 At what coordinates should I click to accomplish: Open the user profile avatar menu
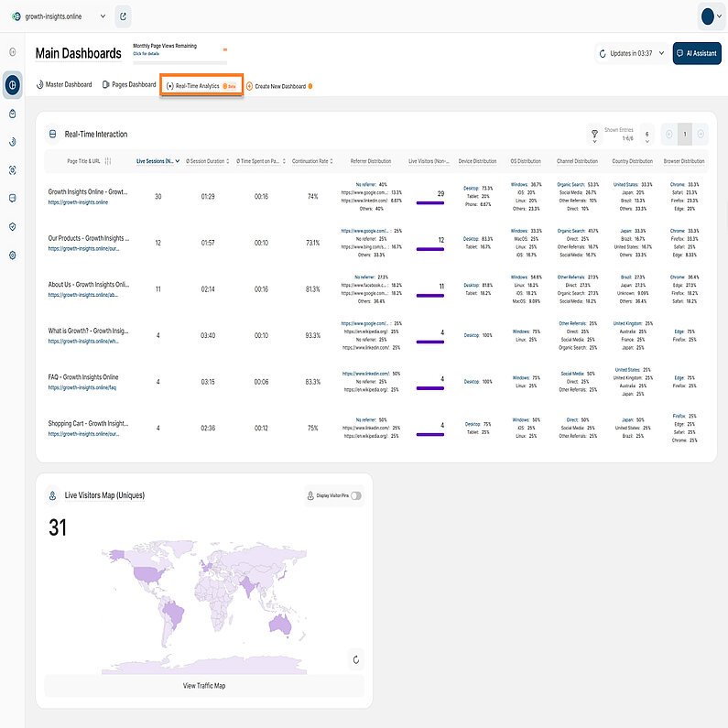(x=711, y=16)
